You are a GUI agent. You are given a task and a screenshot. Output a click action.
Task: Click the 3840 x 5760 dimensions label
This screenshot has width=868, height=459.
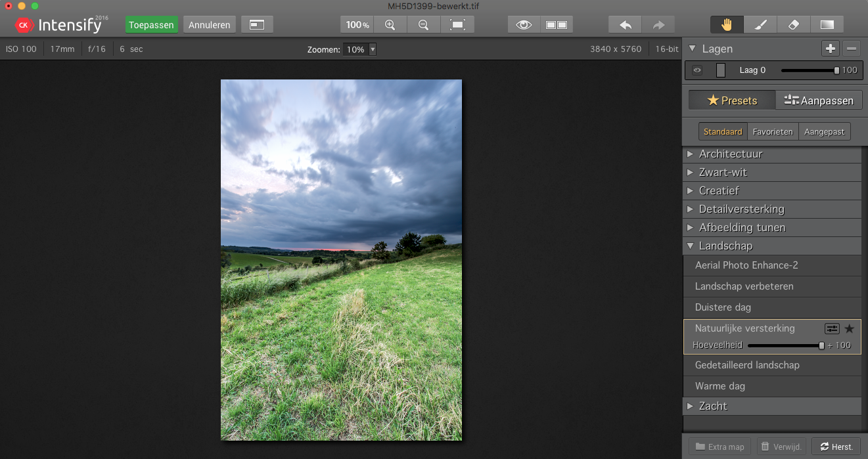[616, 49]
